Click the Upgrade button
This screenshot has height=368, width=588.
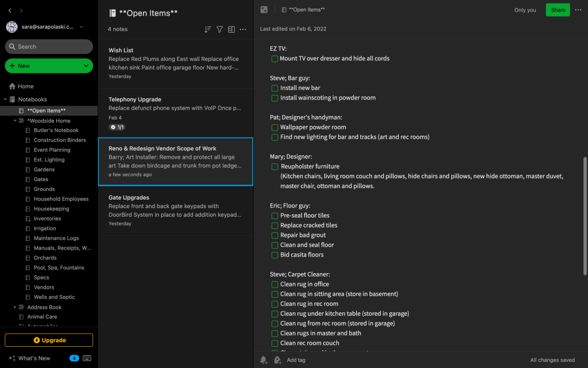(49, 340)
